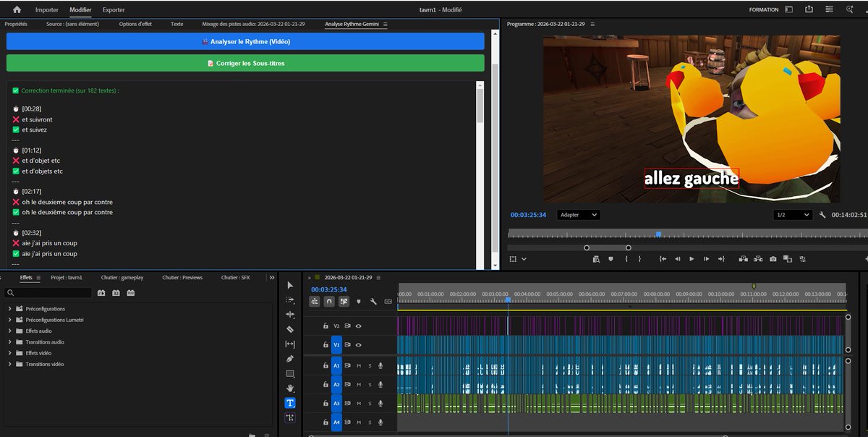Open the 1/2 playback resolution dropdown
This screenshot has width=868, height=437.
[x=792, y=215]
